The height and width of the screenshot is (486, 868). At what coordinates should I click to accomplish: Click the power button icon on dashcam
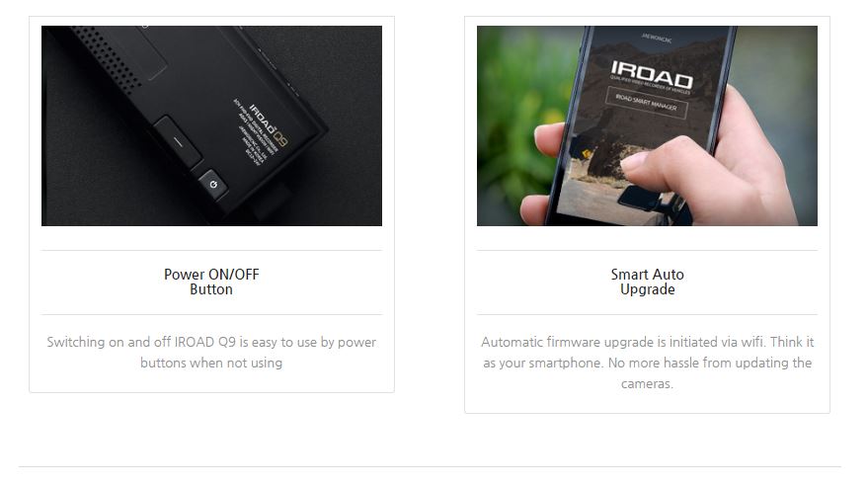(x=213, y=185)
